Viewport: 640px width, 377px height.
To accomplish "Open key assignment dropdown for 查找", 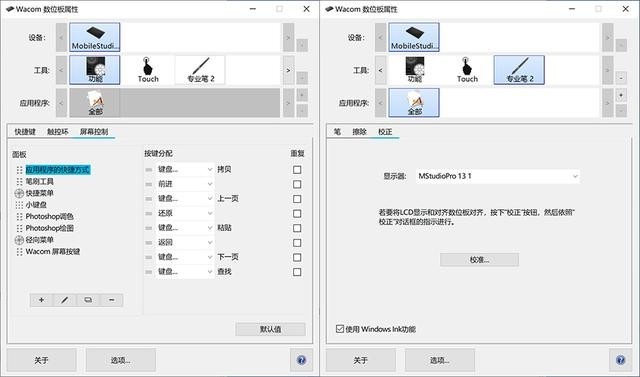I will [185, 272].
